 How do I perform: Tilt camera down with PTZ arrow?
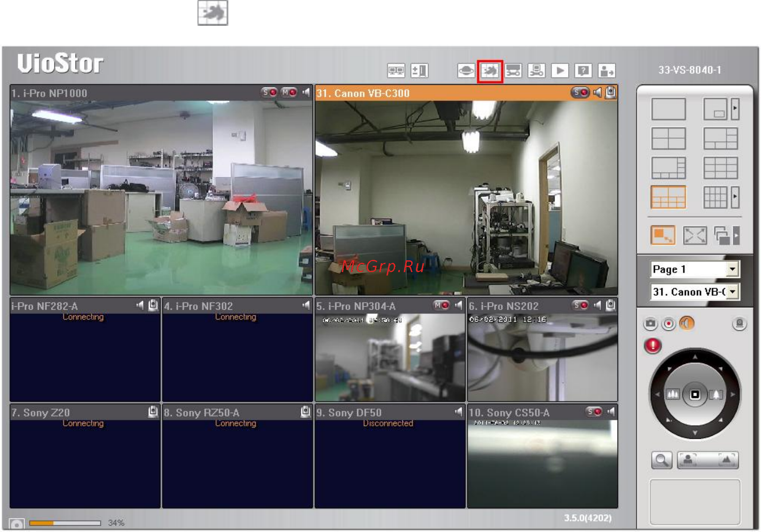point(695,433)
